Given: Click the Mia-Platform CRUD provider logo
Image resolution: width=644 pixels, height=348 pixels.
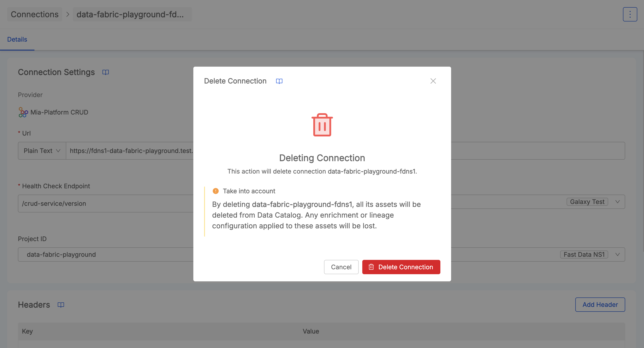Looking at the screenshot, I should (x=23, y=112).
